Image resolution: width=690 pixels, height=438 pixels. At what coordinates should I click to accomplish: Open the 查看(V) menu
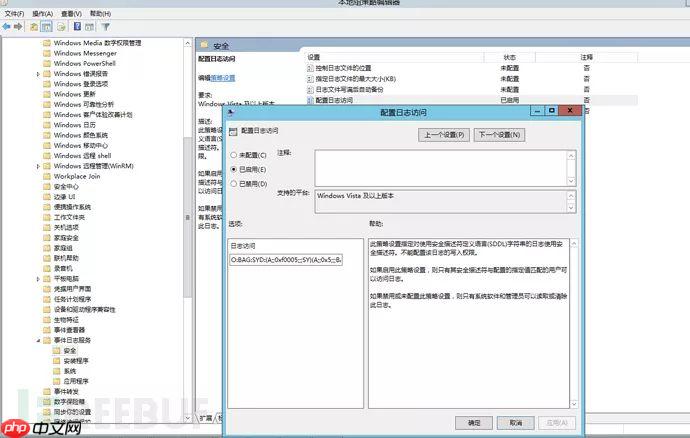pyautogui.click(x=71, y=14)
